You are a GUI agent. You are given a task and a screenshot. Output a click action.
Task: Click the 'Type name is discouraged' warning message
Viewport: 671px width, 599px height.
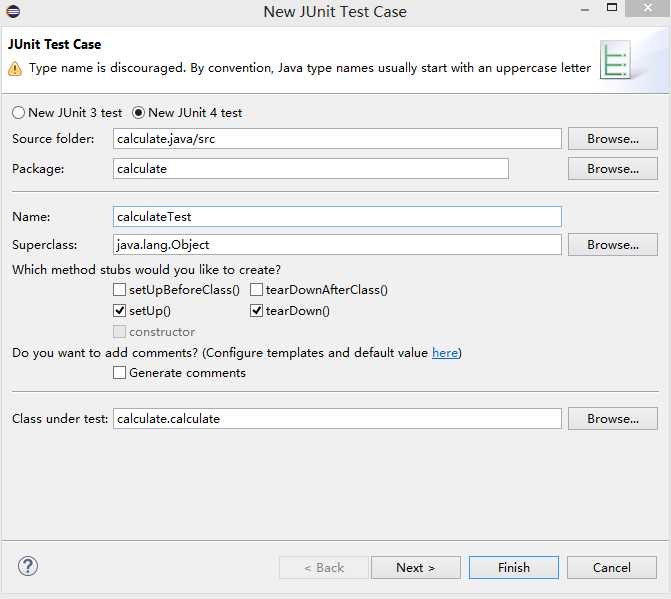point(310,68)
